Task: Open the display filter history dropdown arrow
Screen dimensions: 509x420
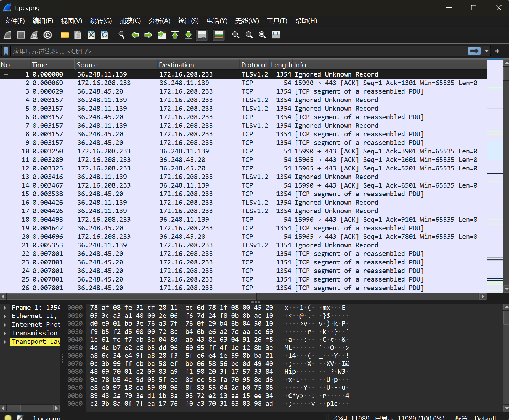Action: [x=487, y=51]
